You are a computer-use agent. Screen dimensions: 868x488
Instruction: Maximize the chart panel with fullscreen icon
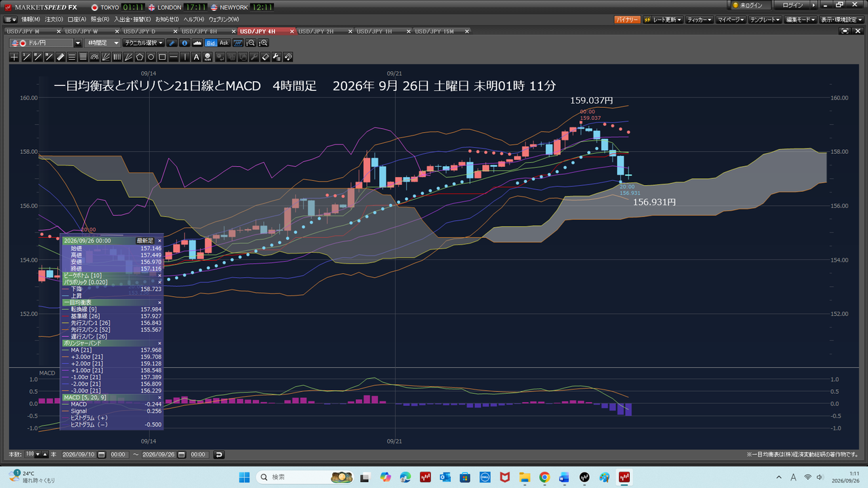844,31
